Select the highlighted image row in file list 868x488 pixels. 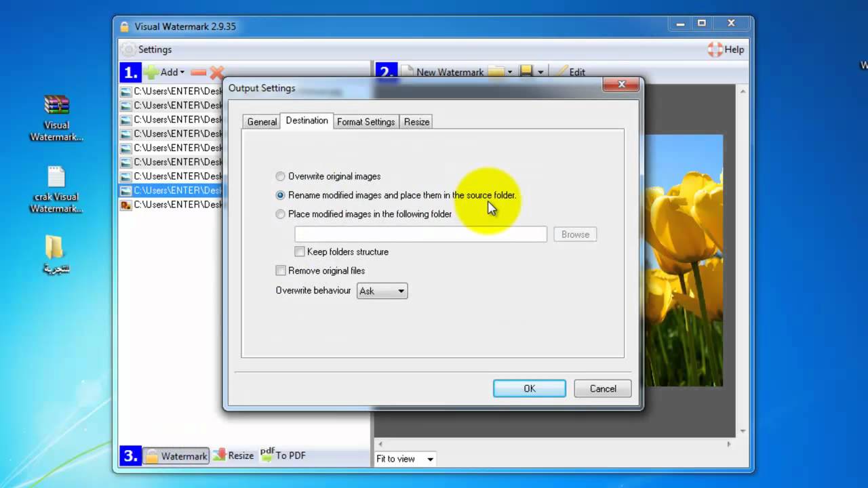pos(171,190)
